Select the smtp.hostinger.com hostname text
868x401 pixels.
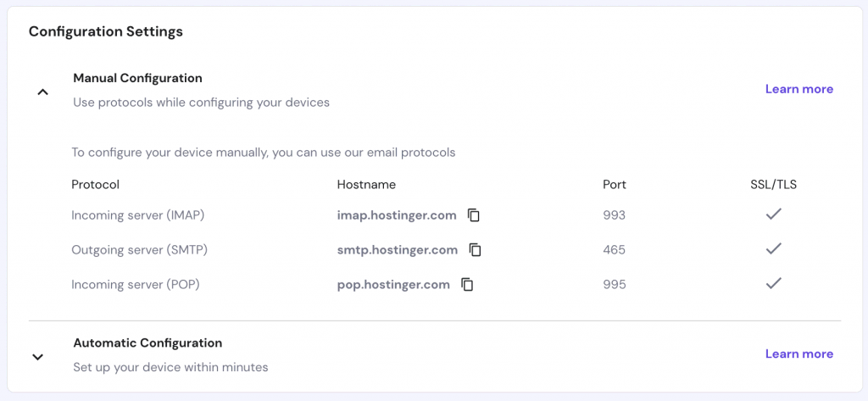(x=398, y=250)
